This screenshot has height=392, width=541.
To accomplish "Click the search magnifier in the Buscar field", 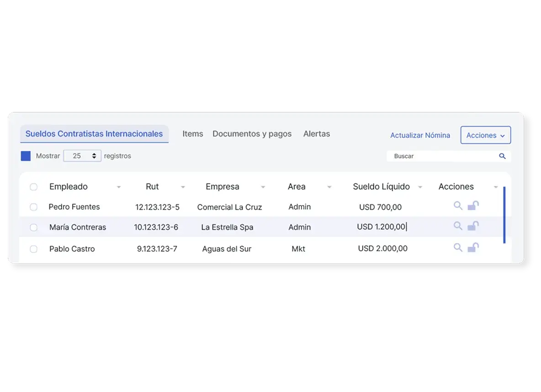I will pyautogui.click(x=503, y=156).
